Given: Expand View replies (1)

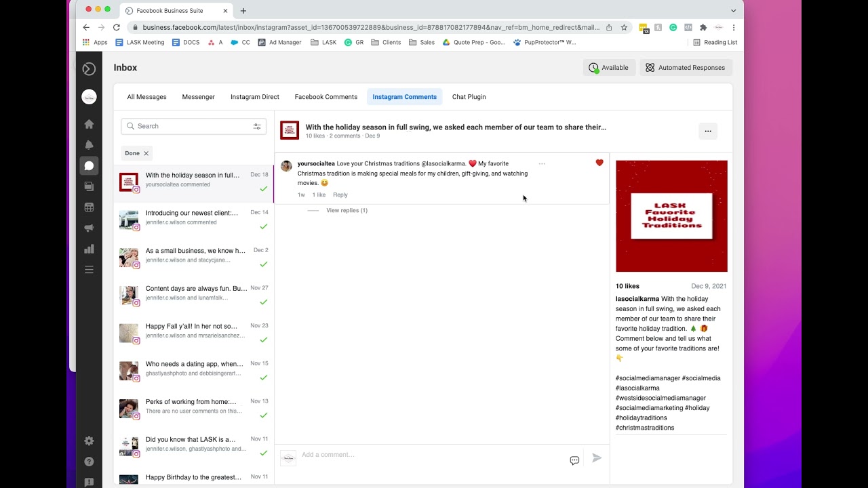Looking at the screenshot, I should (347, 210).
